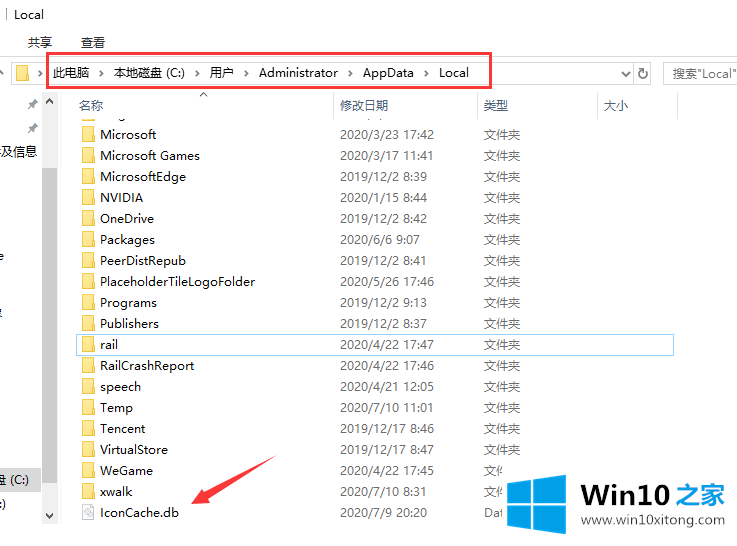This screenshot has height=546, width=737.
Task: Open address bar history dropdown arrow
Action: click(626, 74)
